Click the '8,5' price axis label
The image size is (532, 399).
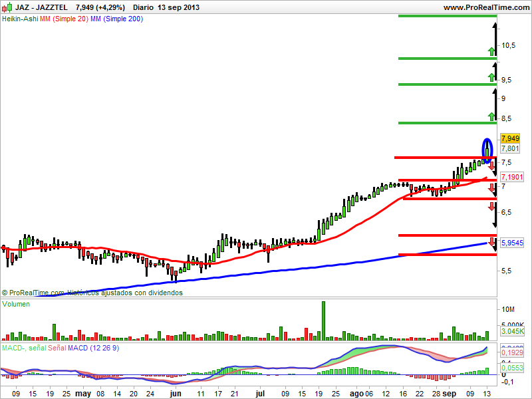[x=506, y=119]
